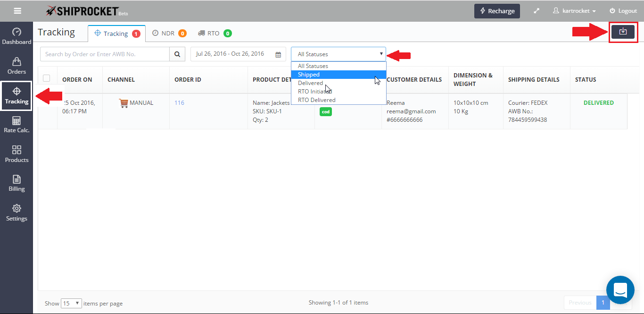Click the Recharge button
This screenshot has width=644, height=314.
tap(497, 11)
